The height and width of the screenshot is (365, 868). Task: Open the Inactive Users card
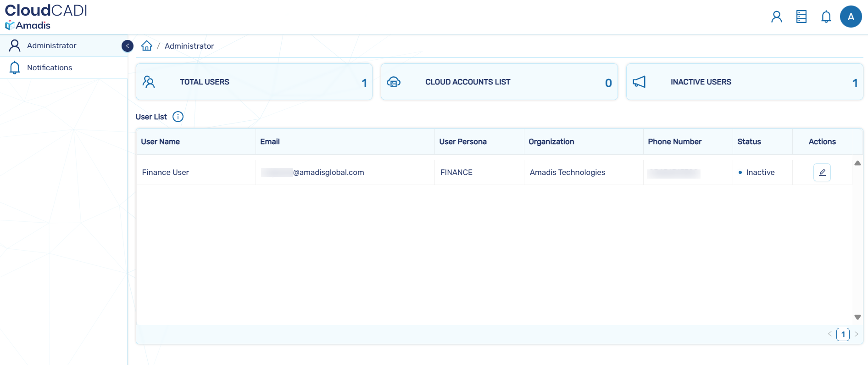pos(744,82)
